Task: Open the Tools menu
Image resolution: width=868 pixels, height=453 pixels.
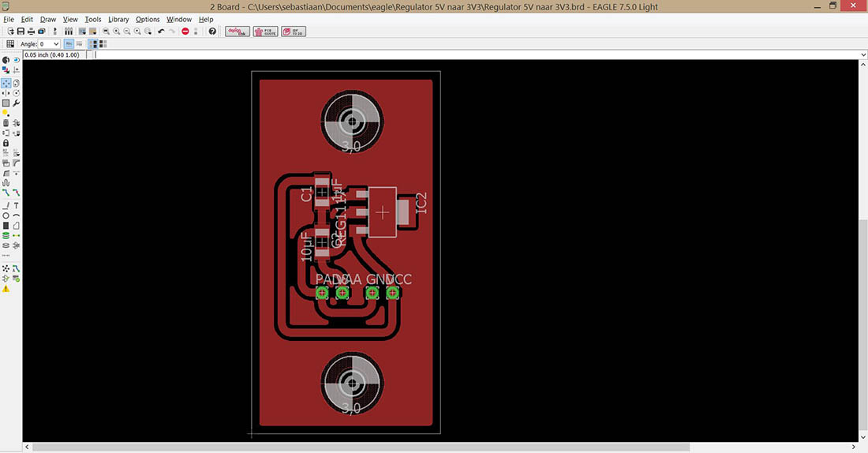Action: click(x=93, y=20)
